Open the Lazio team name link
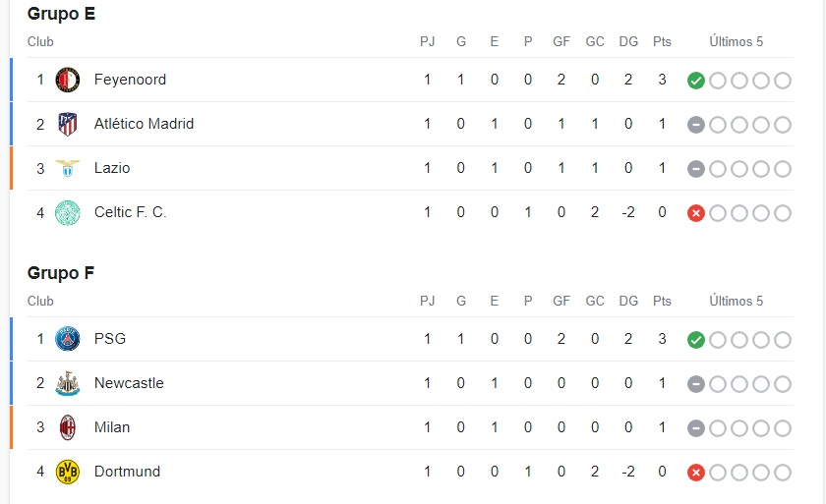 click(x=112, y=168)
